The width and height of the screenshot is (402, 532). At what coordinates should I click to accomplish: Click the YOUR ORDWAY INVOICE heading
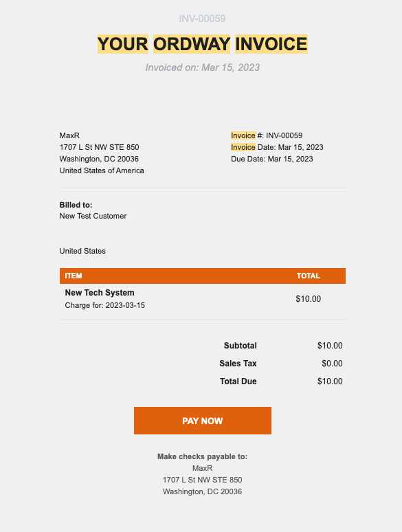(x=203, y=44)
